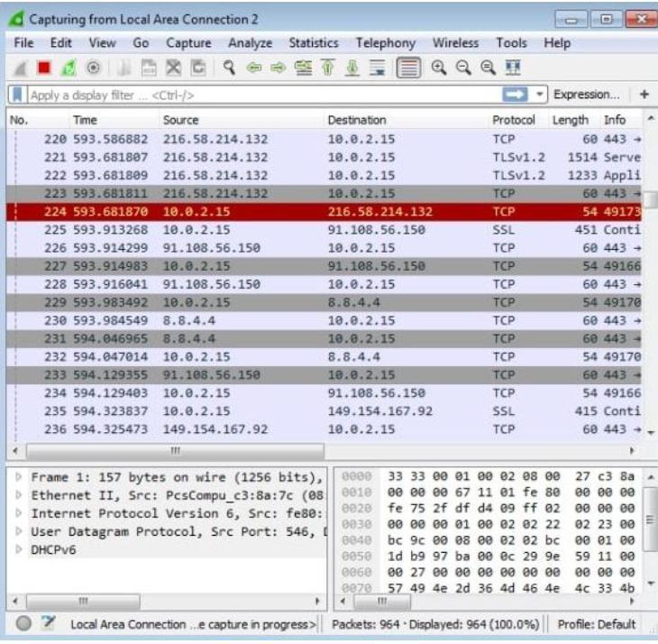Open the Analyze menu

point(250,42)
